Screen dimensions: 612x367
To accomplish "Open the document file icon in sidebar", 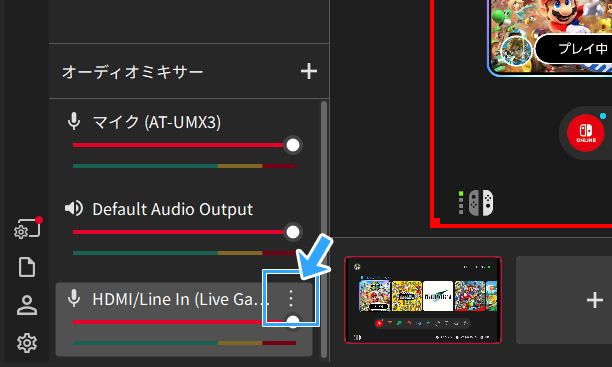I will click(x=27, y=267).
